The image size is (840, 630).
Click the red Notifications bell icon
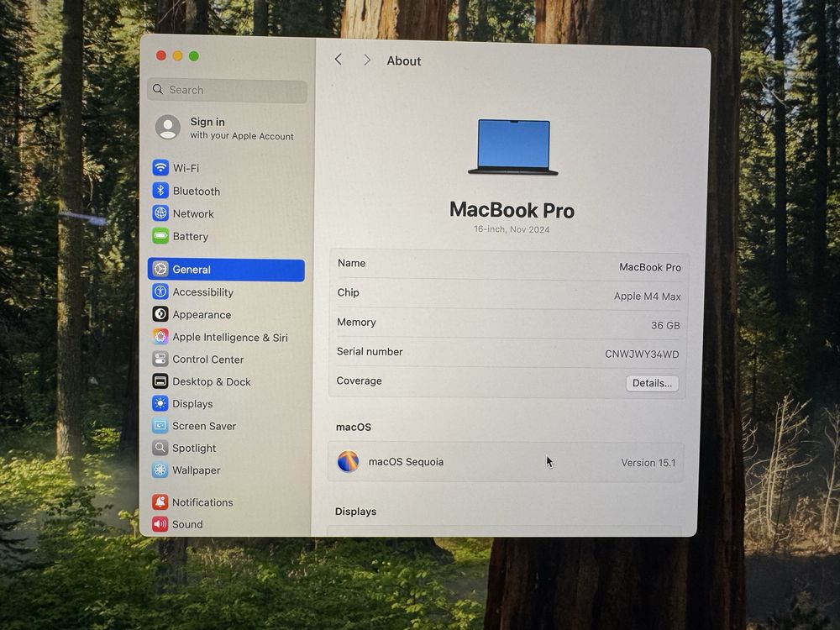(160, 502)
